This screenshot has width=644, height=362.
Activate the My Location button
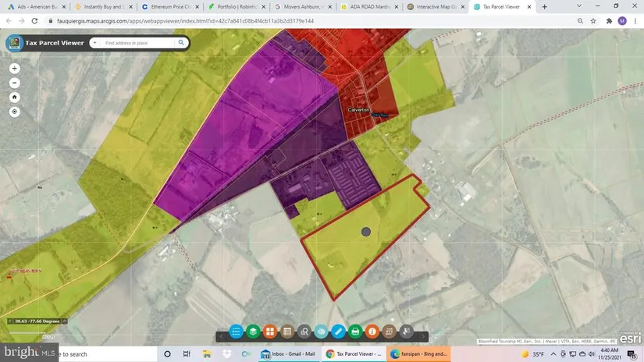click(x=14, y=112)
